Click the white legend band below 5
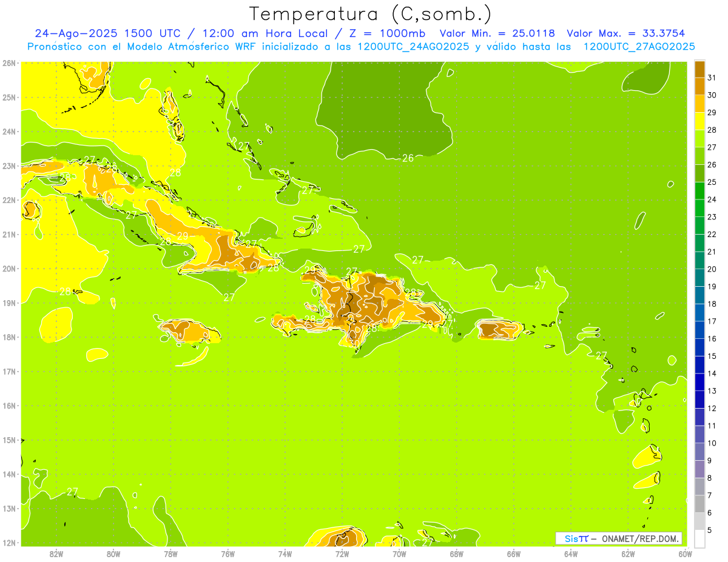Viewport: 728px width, 562px height. pos(699,538)
